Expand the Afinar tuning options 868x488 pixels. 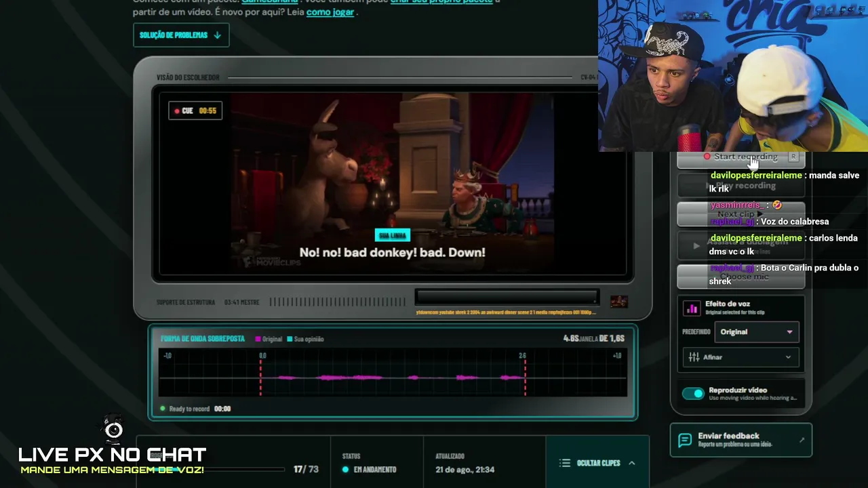point(741,357)
